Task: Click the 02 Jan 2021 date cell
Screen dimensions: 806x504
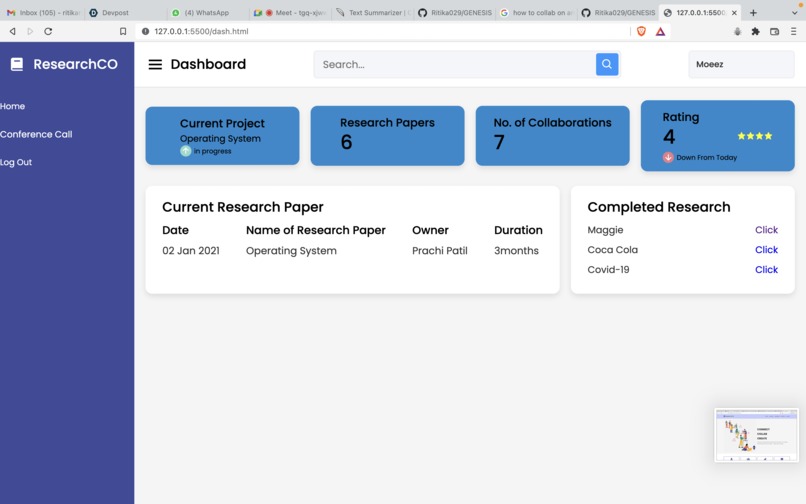Action: [x=191, y=251]
